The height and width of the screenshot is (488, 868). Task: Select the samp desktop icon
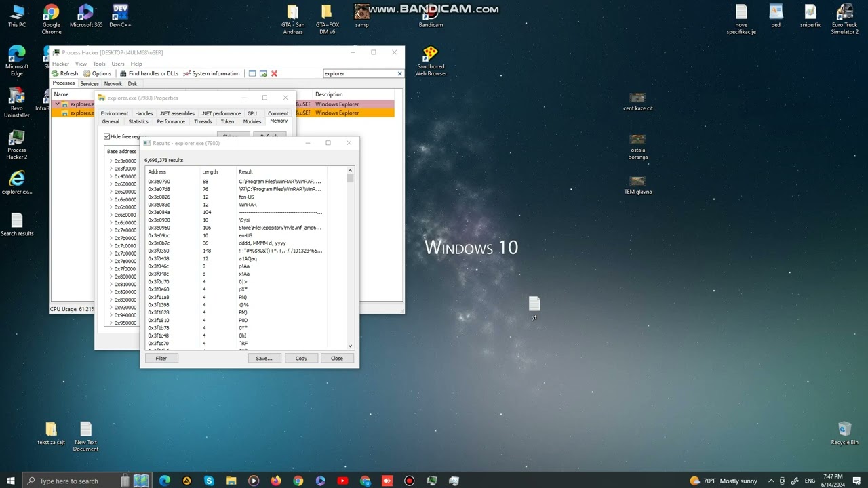[362, 16]
